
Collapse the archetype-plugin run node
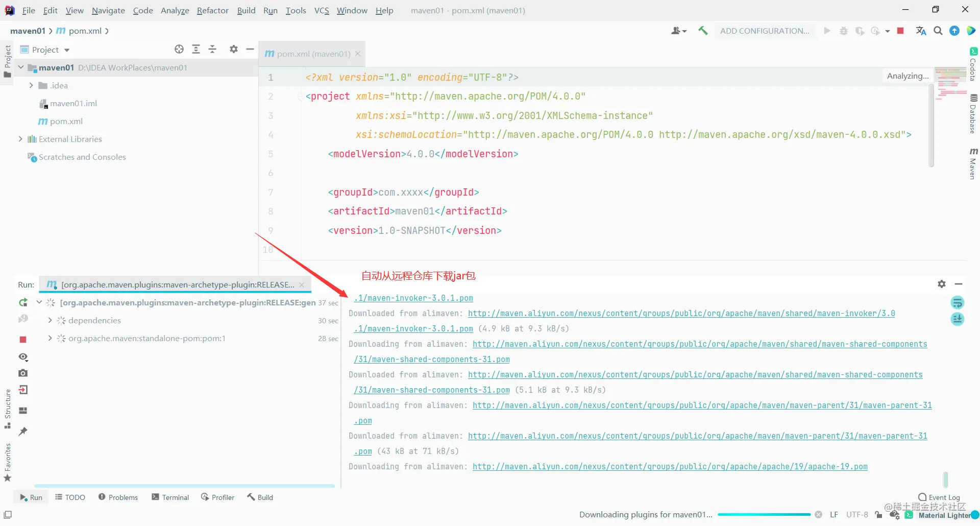39,302
